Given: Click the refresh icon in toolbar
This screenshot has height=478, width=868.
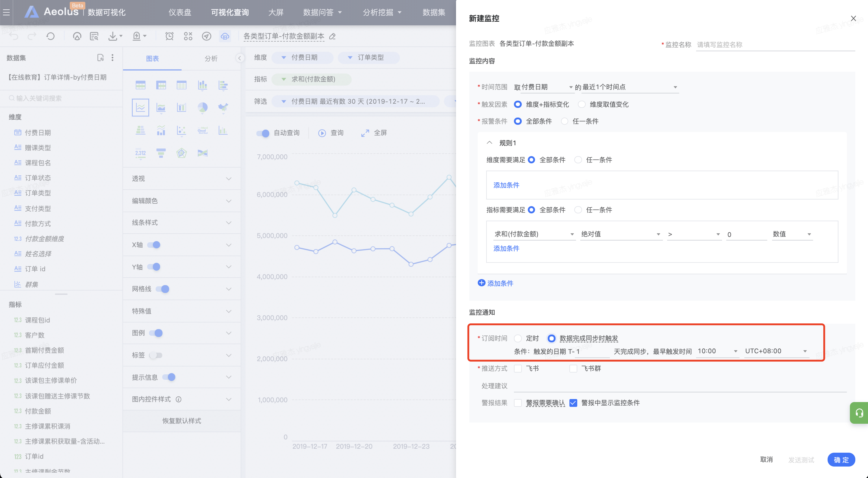Looking at the screenshot, I should tap(51, 36).
